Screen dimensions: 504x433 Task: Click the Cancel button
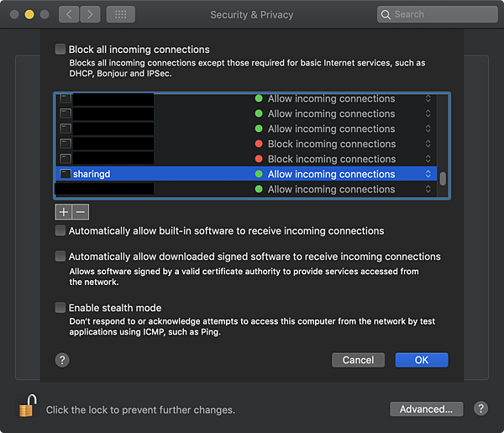[x=358, y=360]
